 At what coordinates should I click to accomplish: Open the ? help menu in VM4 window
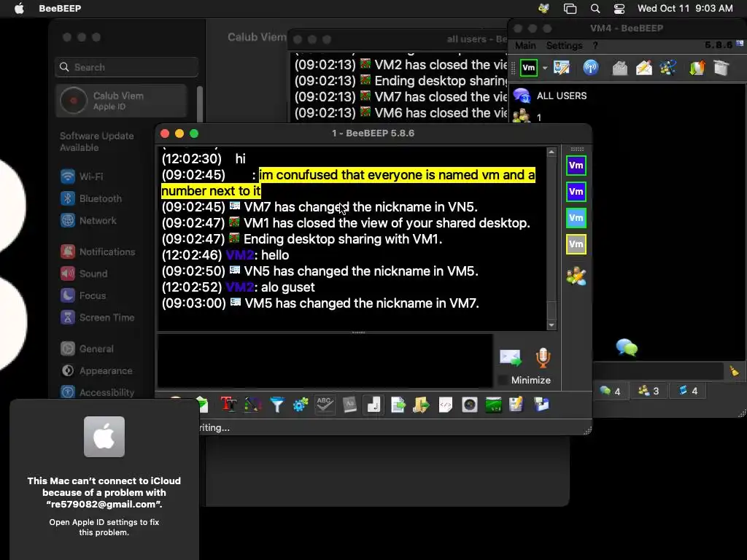pyautogui.click(x=595, y=45)
